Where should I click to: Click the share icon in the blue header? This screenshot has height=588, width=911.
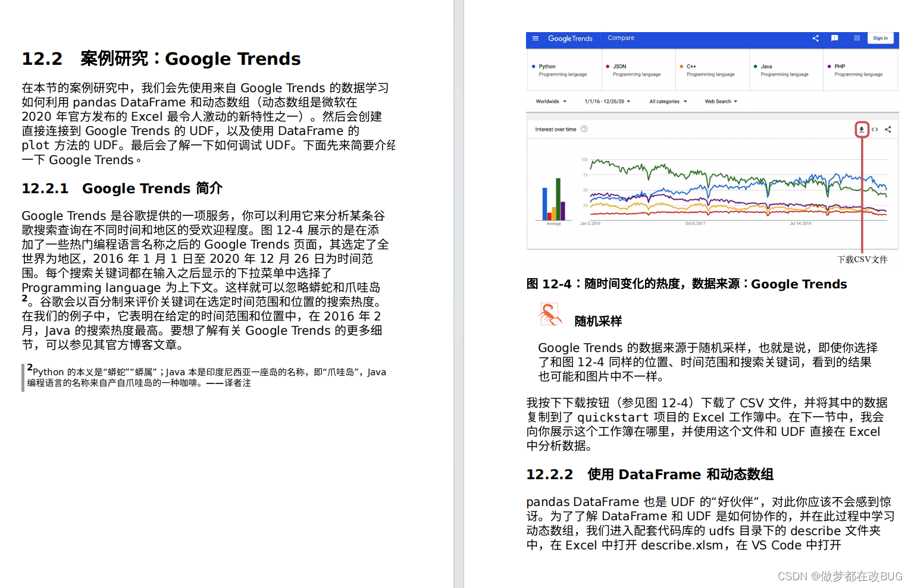tap(815, 38)
